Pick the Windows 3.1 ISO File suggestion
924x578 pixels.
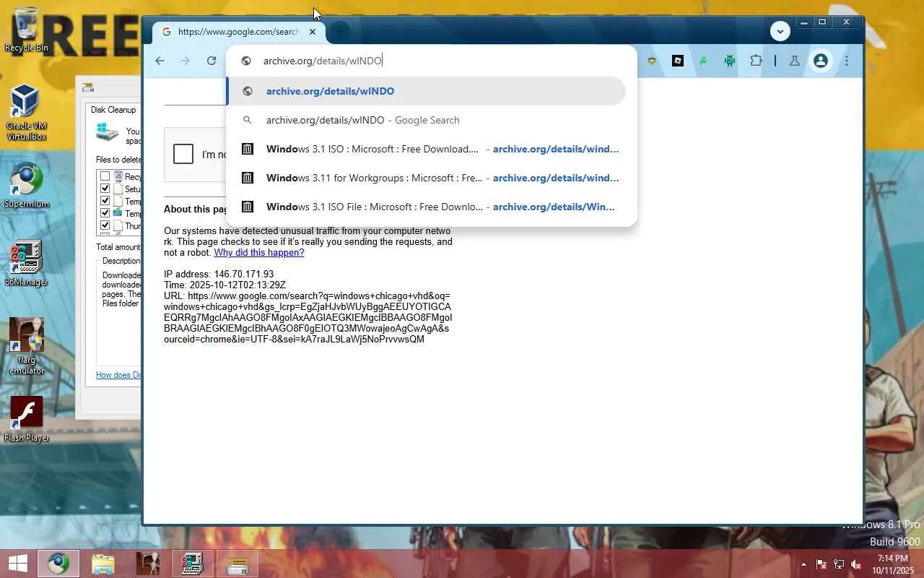coord(426,207)
